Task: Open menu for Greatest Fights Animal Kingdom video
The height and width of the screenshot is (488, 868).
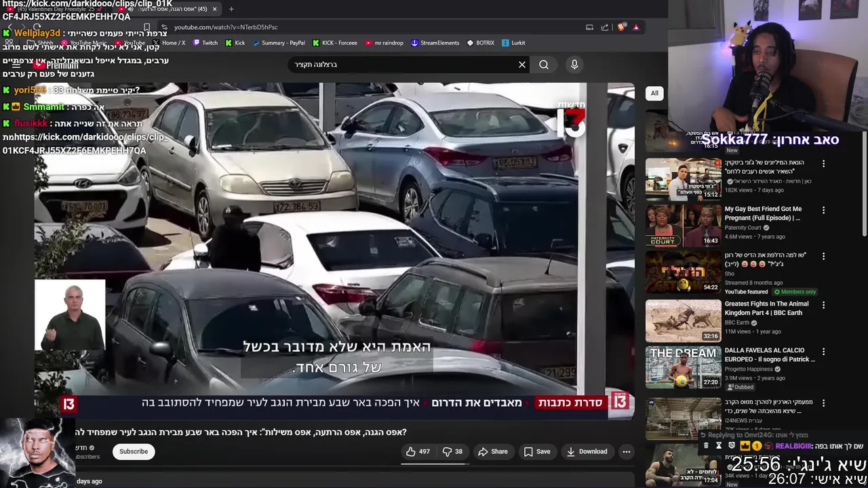Action: [823, 305]
